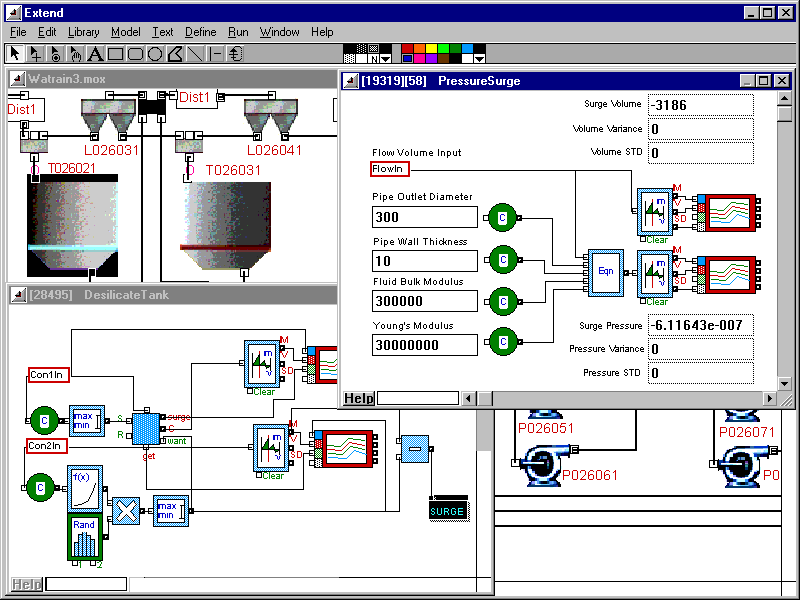Image resolution: width=800 pixels, height=600 pixels.
Task: Select the arrow pointer tool
Action: click(15, 54)
